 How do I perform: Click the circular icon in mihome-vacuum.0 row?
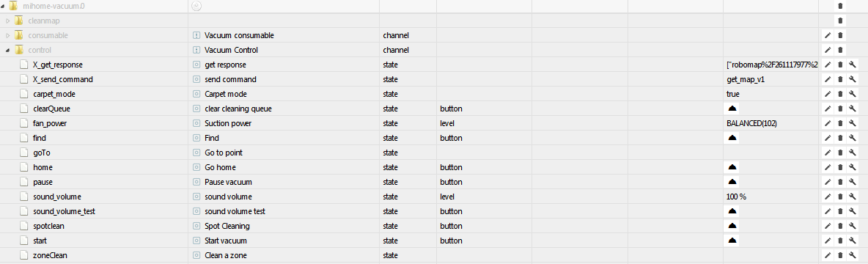point(196,6)
